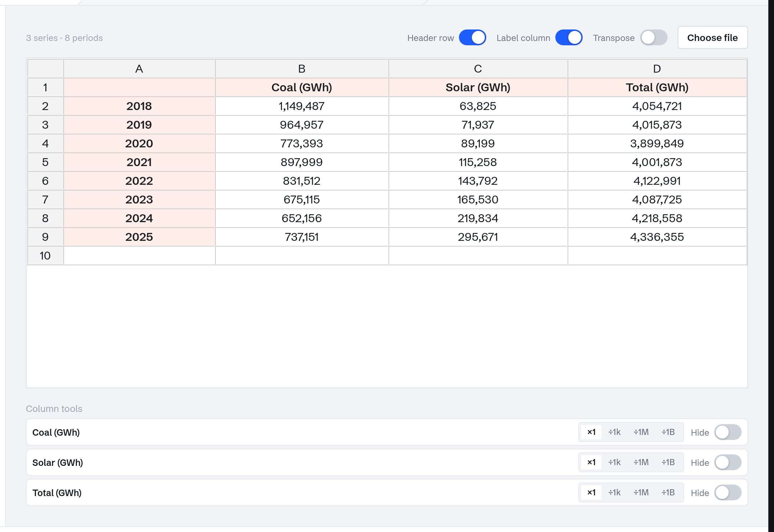Select row 1 header number
The width and height of the screenshot is (774, 532).
click(45, 87)
